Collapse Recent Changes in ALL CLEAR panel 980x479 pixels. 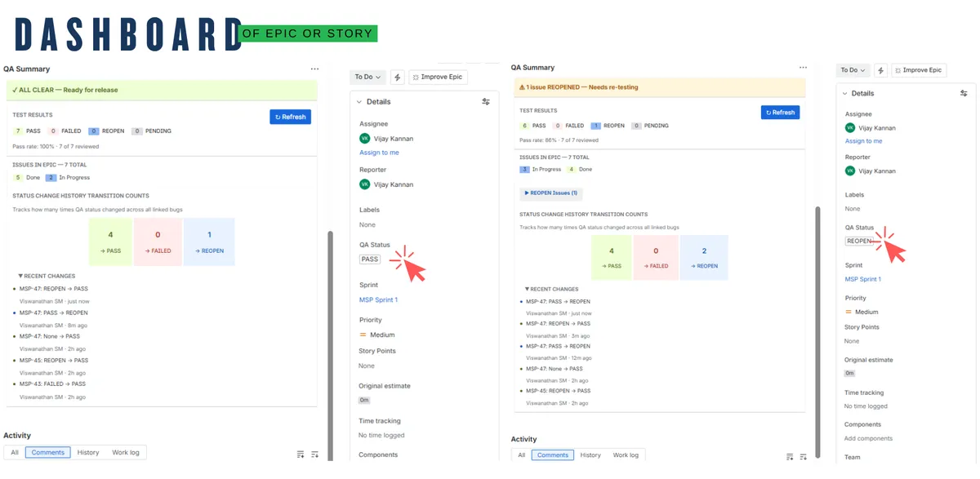(x=46, y=277)
